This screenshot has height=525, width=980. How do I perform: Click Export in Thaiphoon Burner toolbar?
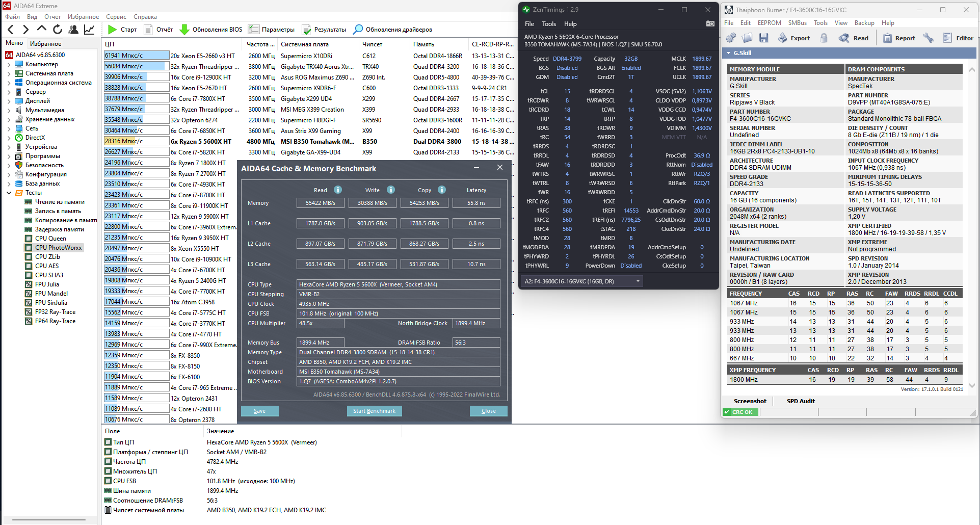point(794,38)
